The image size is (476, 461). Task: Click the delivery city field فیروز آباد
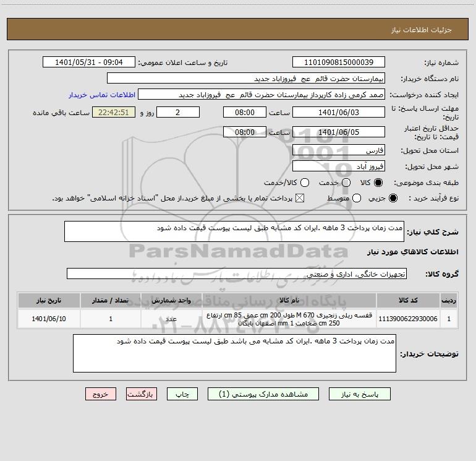[x=339, y=166]
